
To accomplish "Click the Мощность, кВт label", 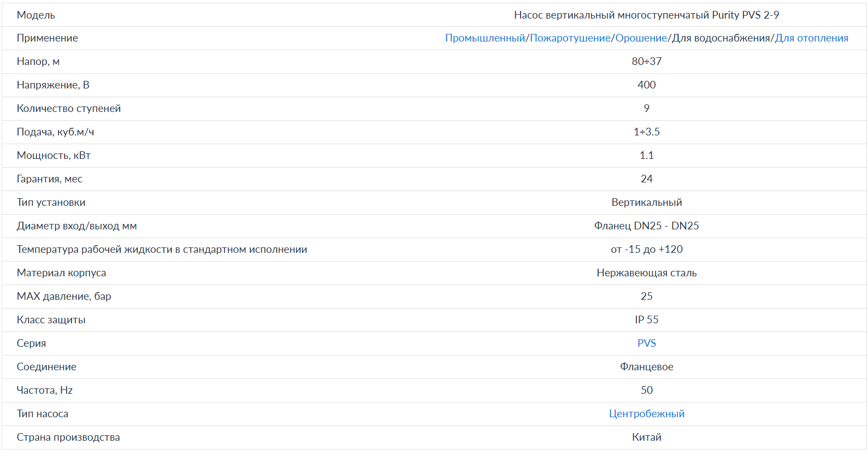I will tap(54, 156).
